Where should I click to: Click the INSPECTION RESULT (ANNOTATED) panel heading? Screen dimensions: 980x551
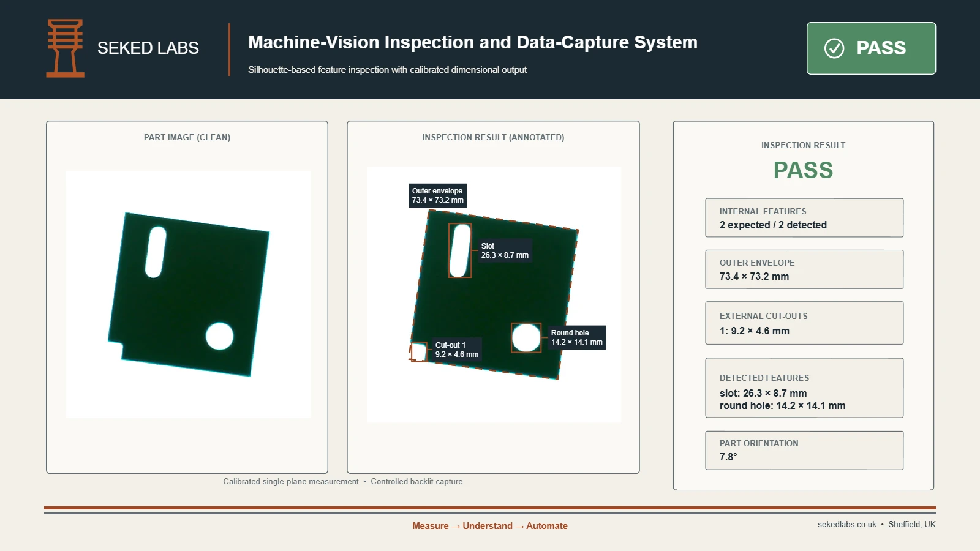(x=493, y=137)
